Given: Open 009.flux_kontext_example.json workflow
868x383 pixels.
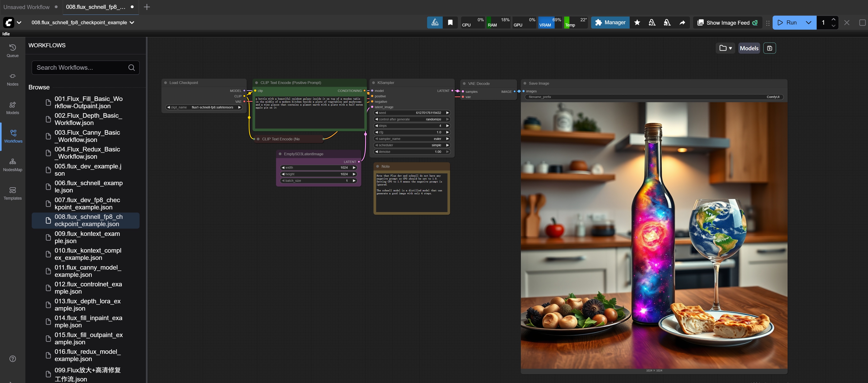Looking at the screenshot, I should point(87,237).
